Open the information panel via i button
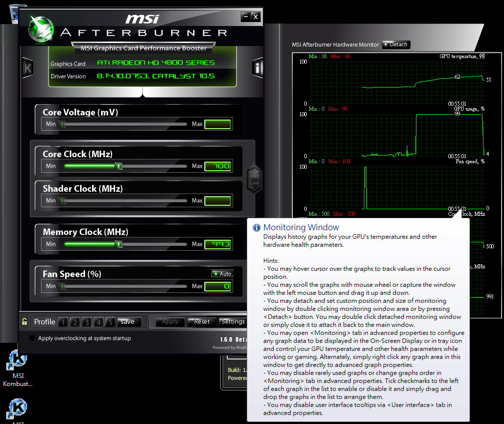This screenshot has height=424, width=504. click(x=257, y=68)
